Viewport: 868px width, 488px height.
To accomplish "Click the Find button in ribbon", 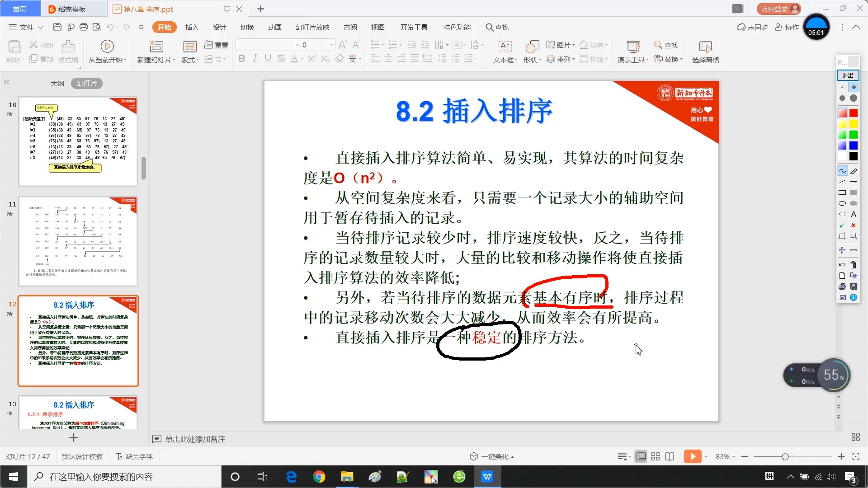I will coord(666,45).
